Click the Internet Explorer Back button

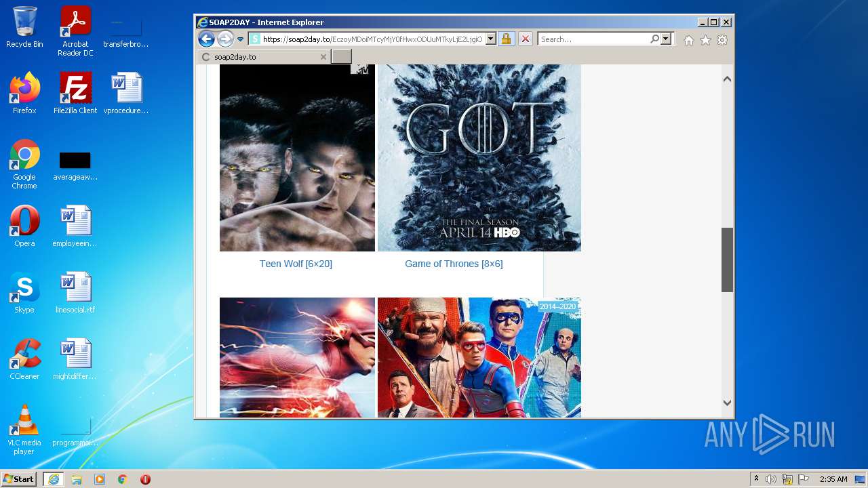tap(207, 39)
